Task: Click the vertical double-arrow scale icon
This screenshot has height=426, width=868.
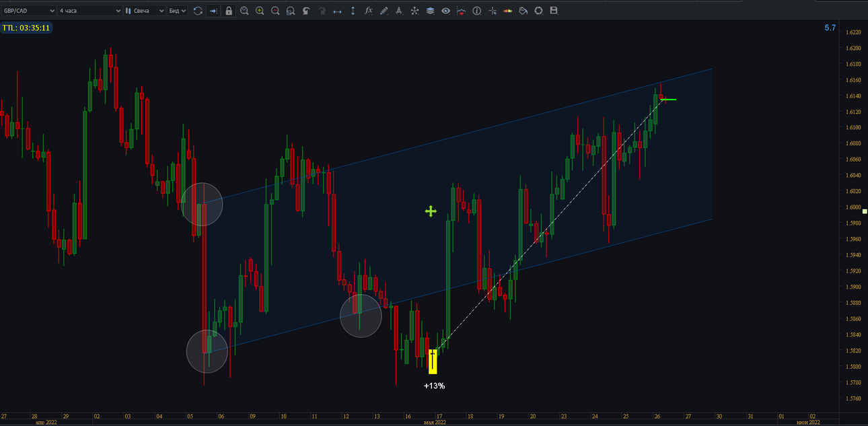Action: point(353,11)
